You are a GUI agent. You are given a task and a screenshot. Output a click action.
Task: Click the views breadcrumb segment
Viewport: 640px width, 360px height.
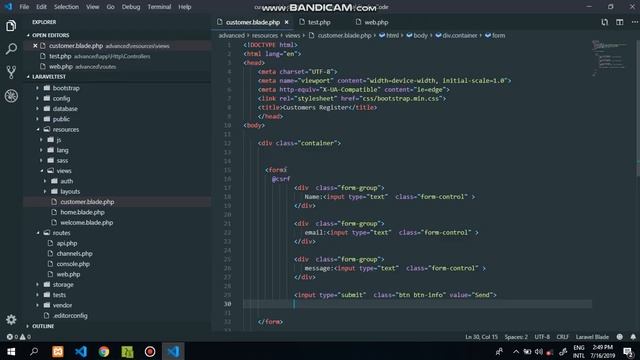(x=292, y=36)
